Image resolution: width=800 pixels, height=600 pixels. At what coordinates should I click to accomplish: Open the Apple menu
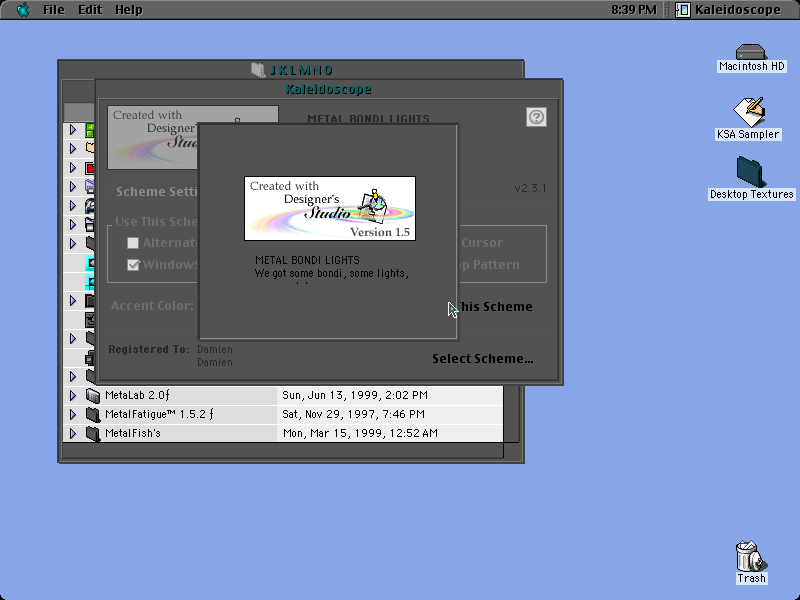23,10
